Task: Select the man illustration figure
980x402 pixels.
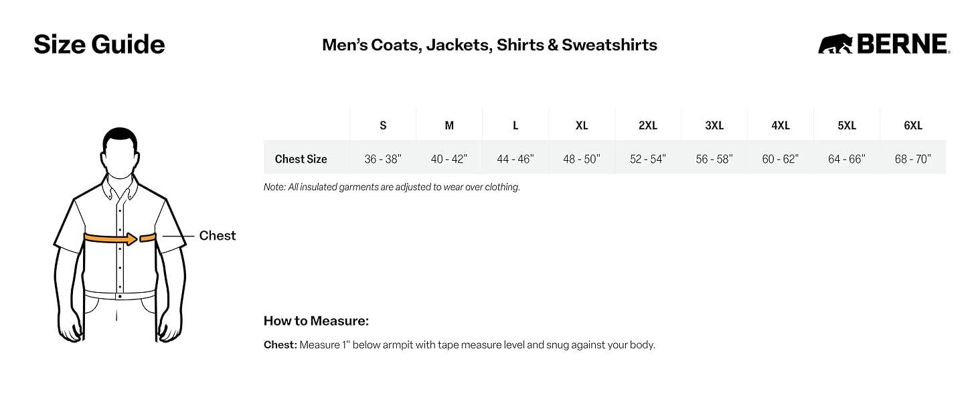Action: (x=120, y=234)
